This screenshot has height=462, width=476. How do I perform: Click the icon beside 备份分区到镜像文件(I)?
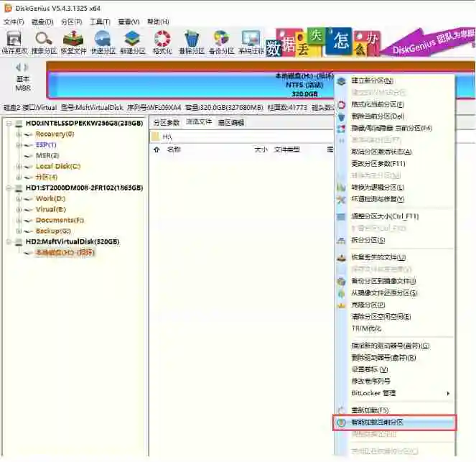[x=342, y=282]
